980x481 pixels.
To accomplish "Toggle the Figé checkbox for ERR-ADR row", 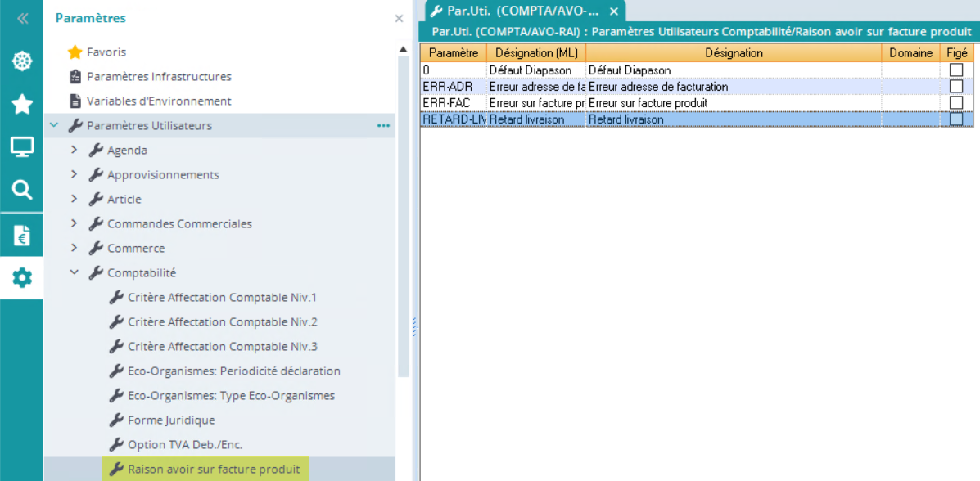I will pyautogui.click(x=955, y=87).
